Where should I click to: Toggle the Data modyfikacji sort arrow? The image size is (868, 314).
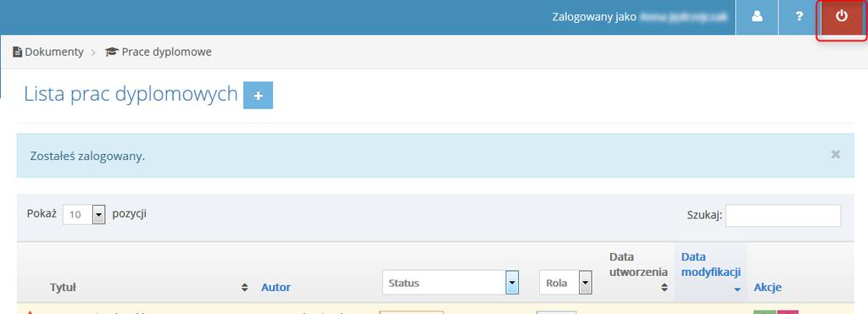pyautogui.click(x=737, y=289)
